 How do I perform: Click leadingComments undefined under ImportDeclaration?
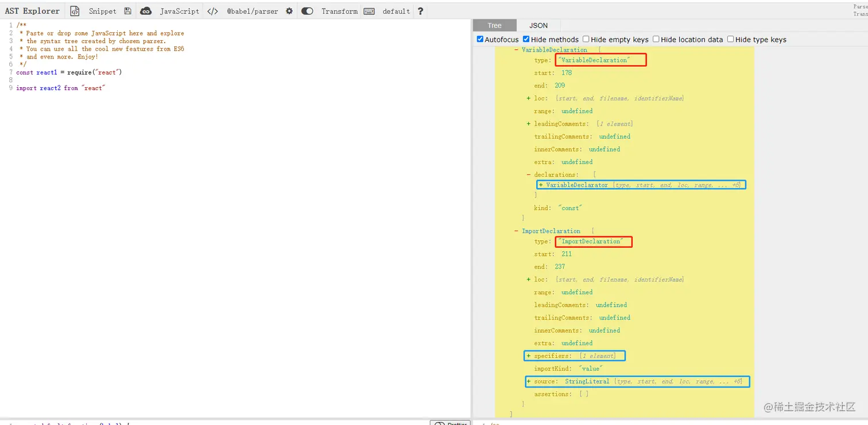pyautogui.click(x=580, y=305)
